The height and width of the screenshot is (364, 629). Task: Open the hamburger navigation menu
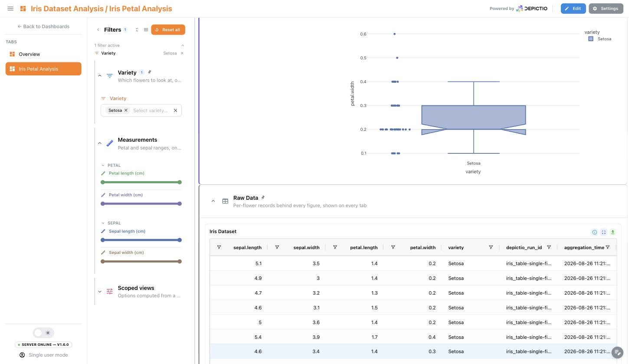click(10, 9)
